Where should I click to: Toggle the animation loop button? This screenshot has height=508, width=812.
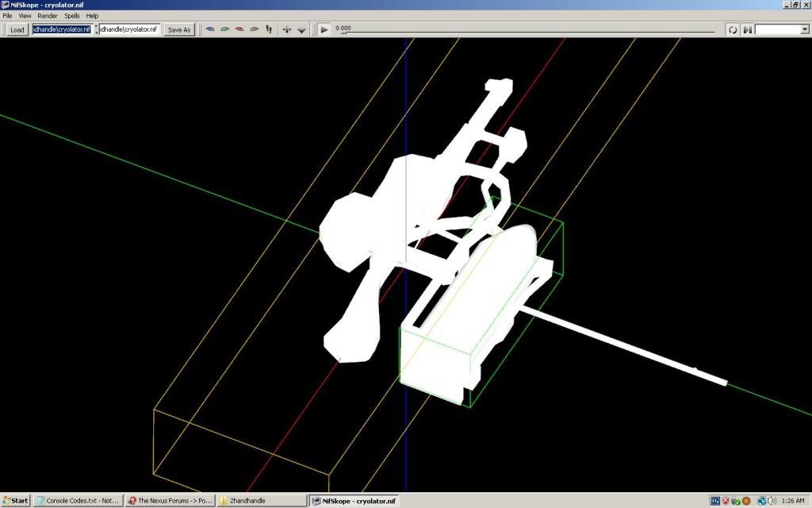click(733, 29)
